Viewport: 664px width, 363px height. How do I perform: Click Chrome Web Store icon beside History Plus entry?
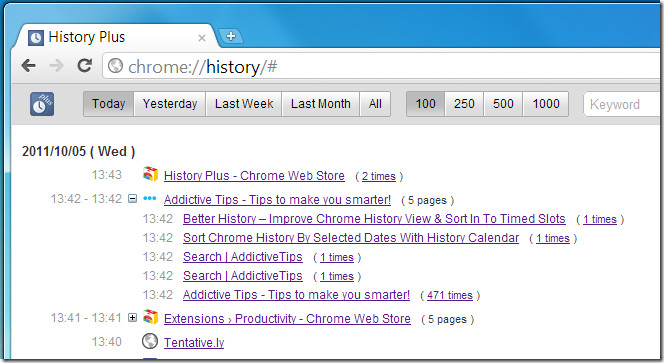(x=150, y=174)
